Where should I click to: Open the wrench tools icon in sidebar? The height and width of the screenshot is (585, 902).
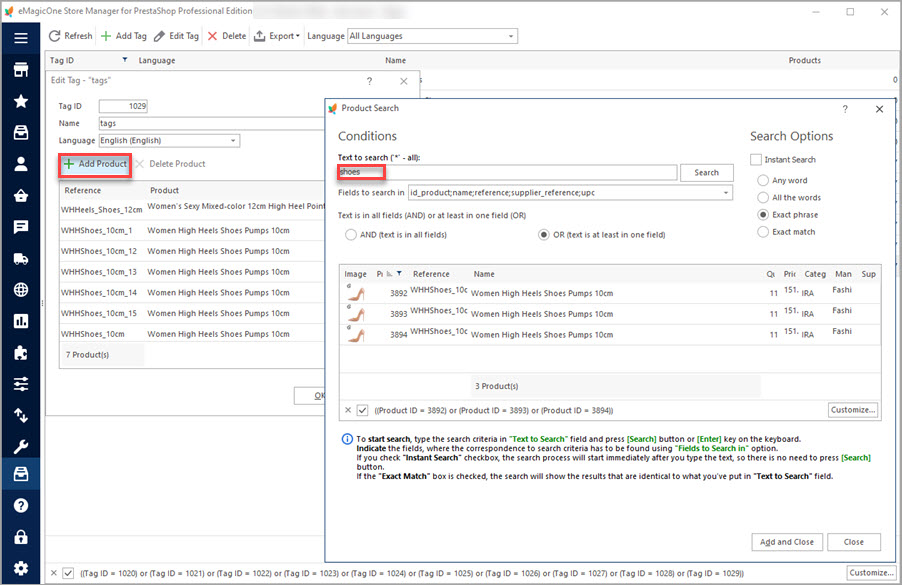[x=21, y=446]
